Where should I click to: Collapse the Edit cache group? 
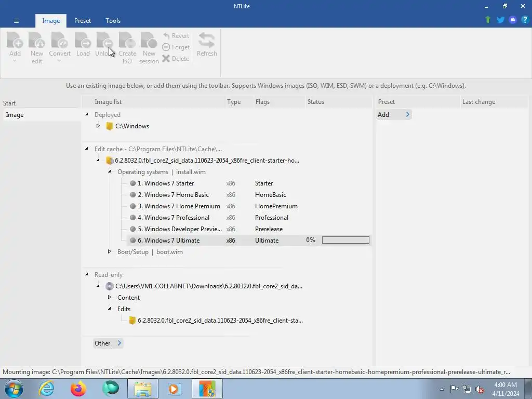87,149
